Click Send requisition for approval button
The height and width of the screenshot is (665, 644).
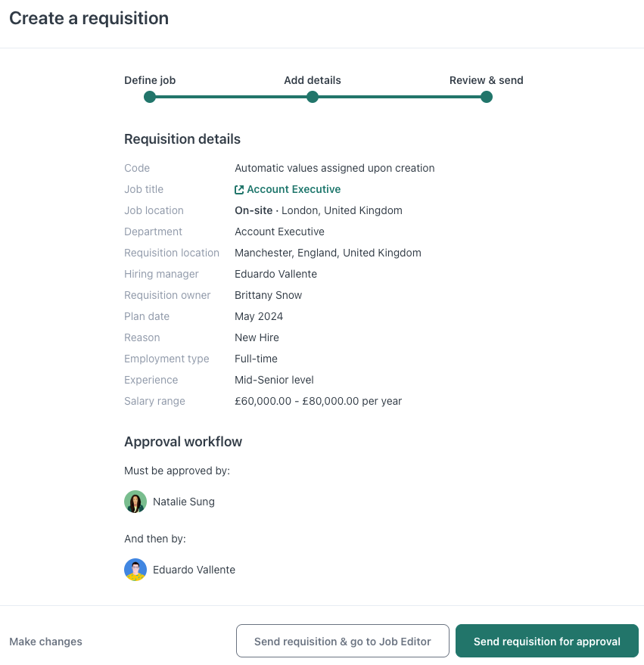(x=547, y=641)
